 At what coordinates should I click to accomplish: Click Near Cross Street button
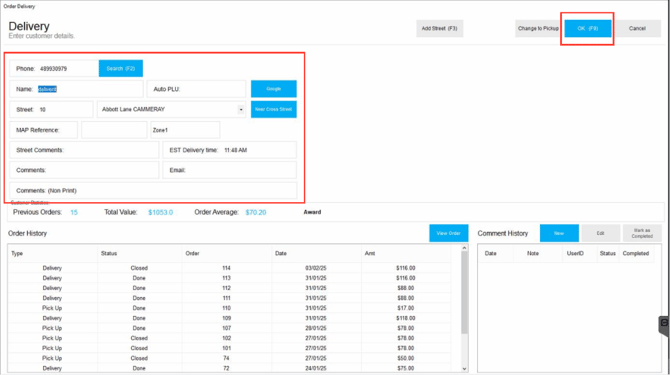273,109
